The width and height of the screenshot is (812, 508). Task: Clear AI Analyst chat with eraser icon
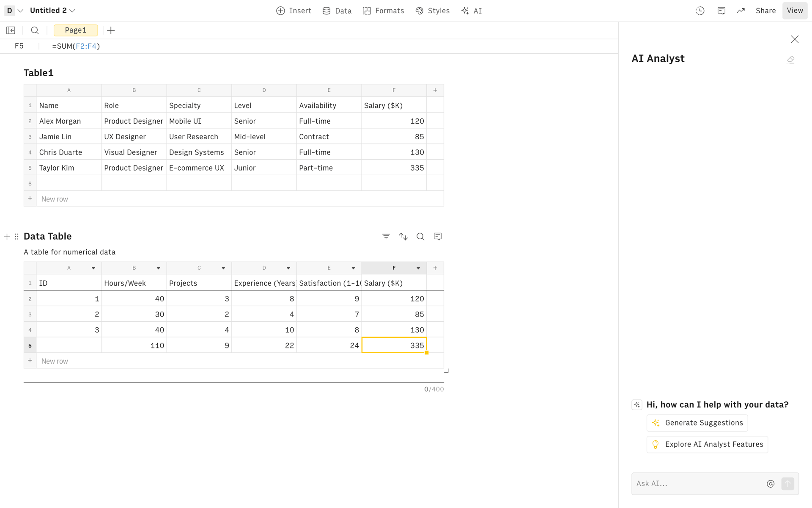pyautogui.click(x=790, y=60)
